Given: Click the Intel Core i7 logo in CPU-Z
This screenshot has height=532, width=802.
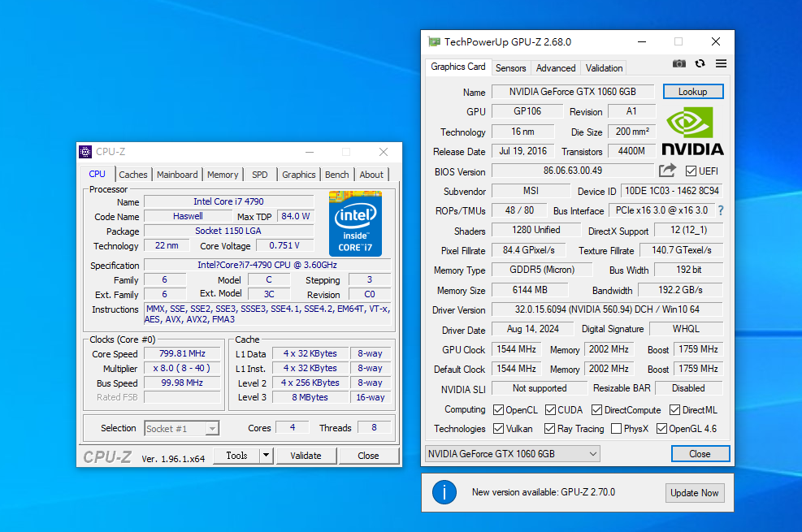Looking at the screenshot, I should click(x=355, y=223).
